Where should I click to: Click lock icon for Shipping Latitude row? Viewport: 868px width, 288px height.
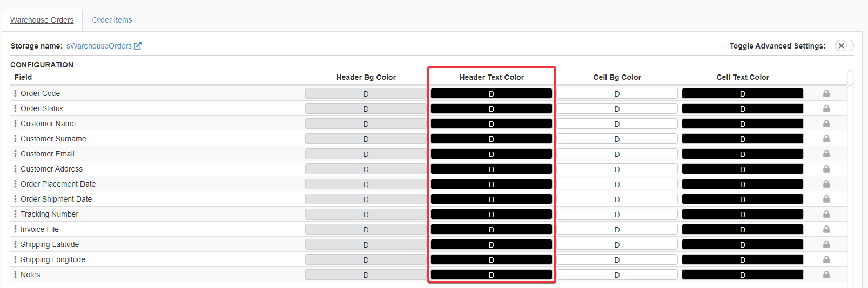826,244
